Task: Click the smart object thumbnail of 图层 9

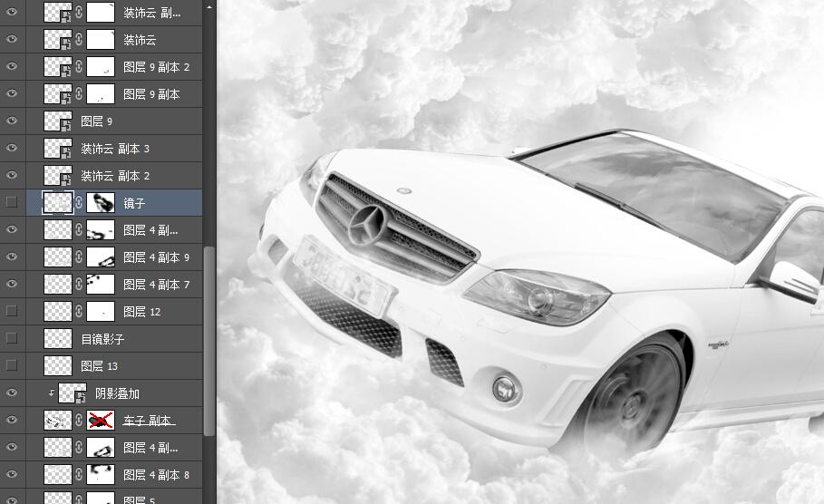Action: 58,121
